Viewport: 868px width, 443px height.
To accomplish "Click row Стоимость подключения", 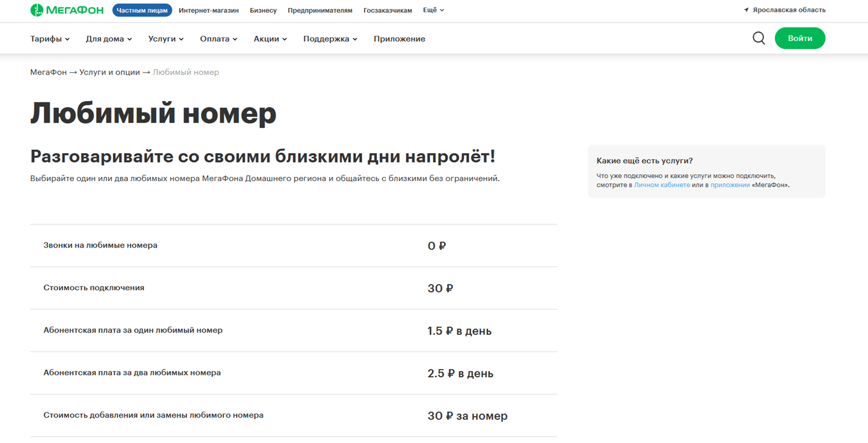I will pos(293,288).
